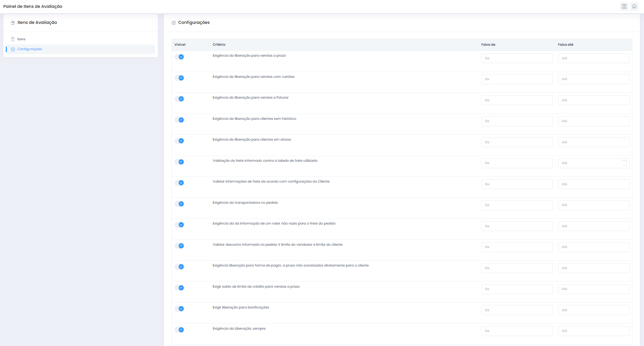This screenshot has width=644, height=346.
Task: Click the icon beside the Itens de Avaliação heading
Action: coord(13,23)
